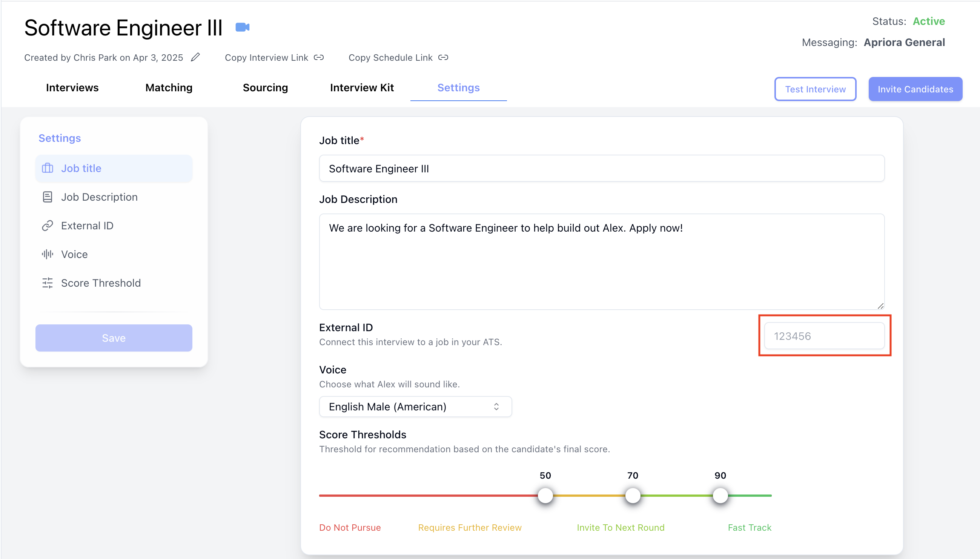Click the waveform icon next to Voice

click(x=47, y=254)
